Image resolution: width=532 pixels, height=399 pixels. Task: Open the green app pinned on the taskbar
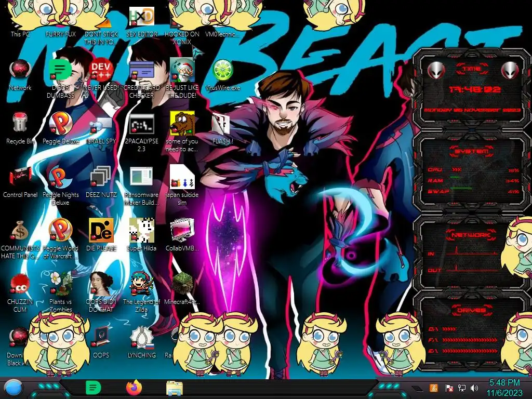93,388
